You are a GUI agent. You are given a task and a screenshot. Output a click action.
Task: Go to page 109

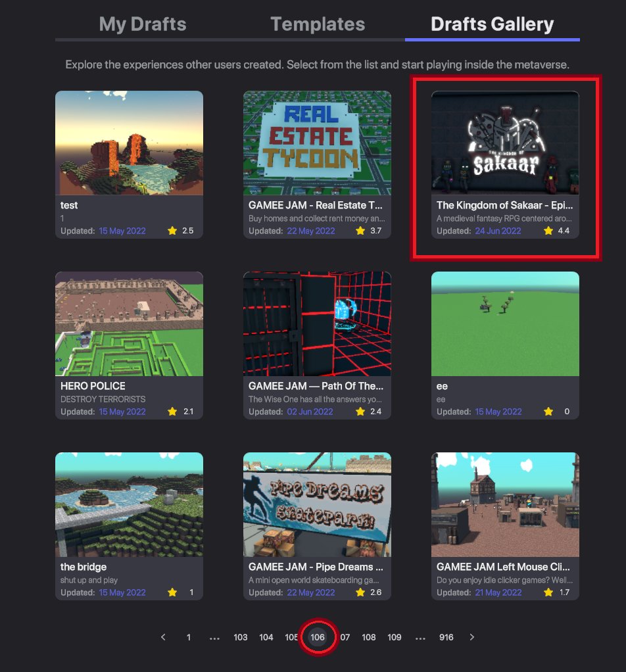(394, 637)
